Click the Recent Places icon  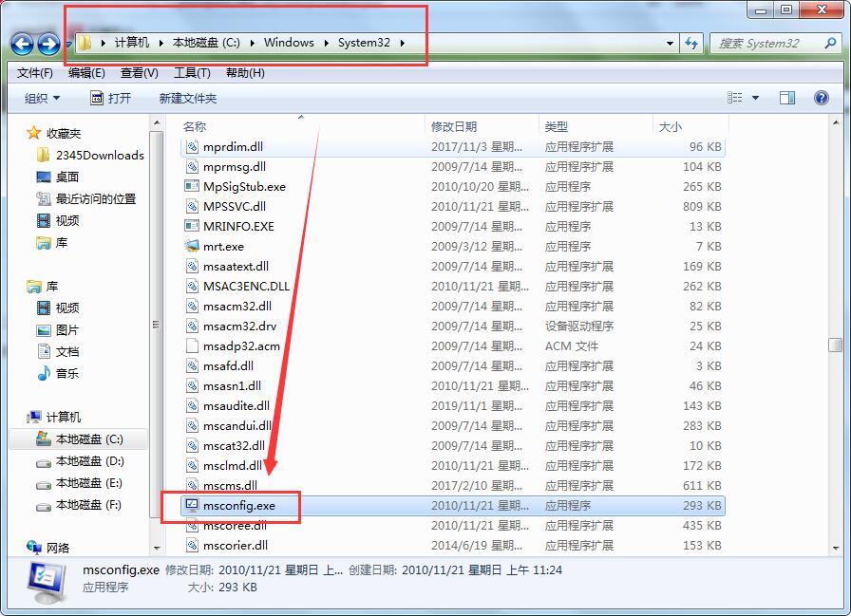(x=44, y=199)
